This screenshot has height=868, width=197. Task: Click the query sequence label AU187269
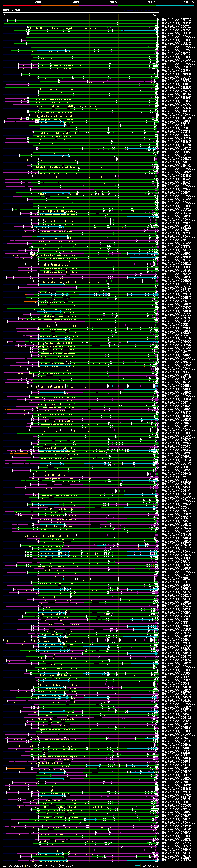pyautogui.click(x=11, y=10)
